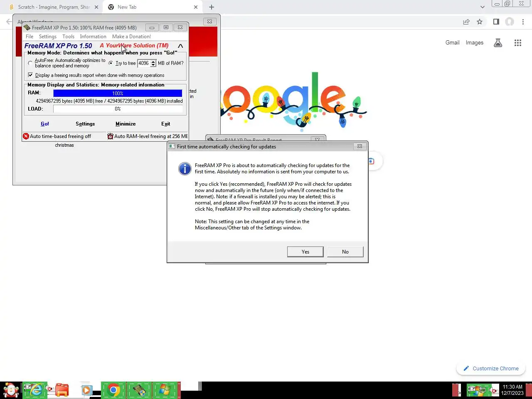Close the Scratch tab
Image resolution: width=532 pixels, height=399 pixels.
pos(96,7)
